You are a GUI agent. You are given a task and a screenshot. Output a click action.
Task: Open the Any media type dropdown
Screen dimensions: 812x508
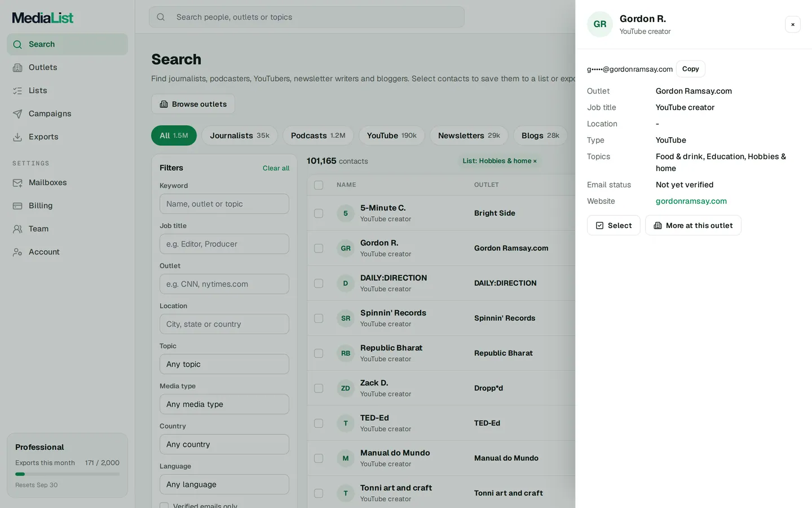tap(224, 404)
